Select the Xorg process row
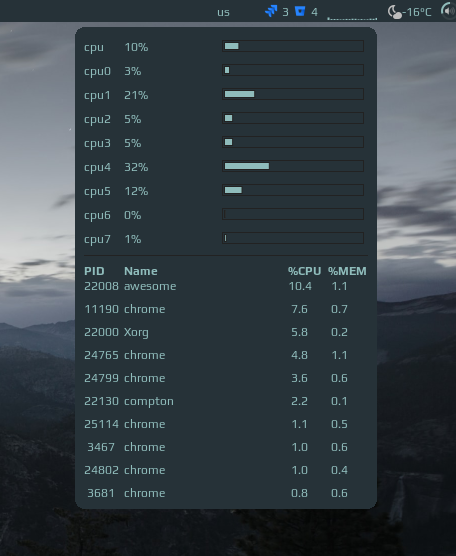Screen dimensions: 456x556 click(x=226, y=332)
